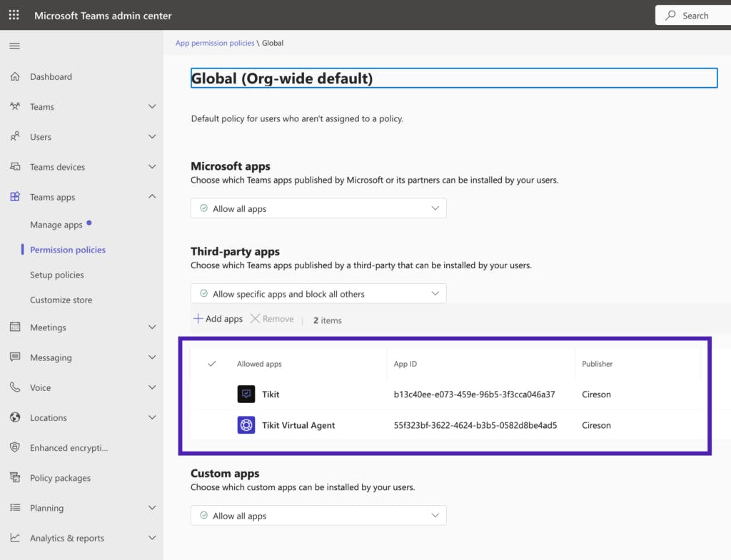Follow the App permission policies breadcrumb link
The height and width of the screenshot is (560, 731).
[x=215, y=43]
